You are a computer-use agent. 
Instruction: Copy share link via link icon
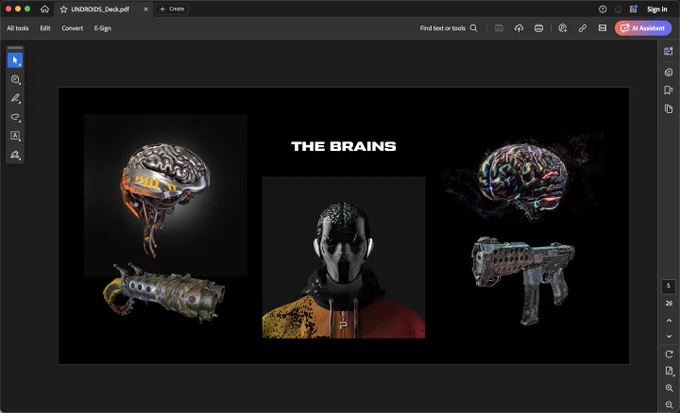[582, 28]
